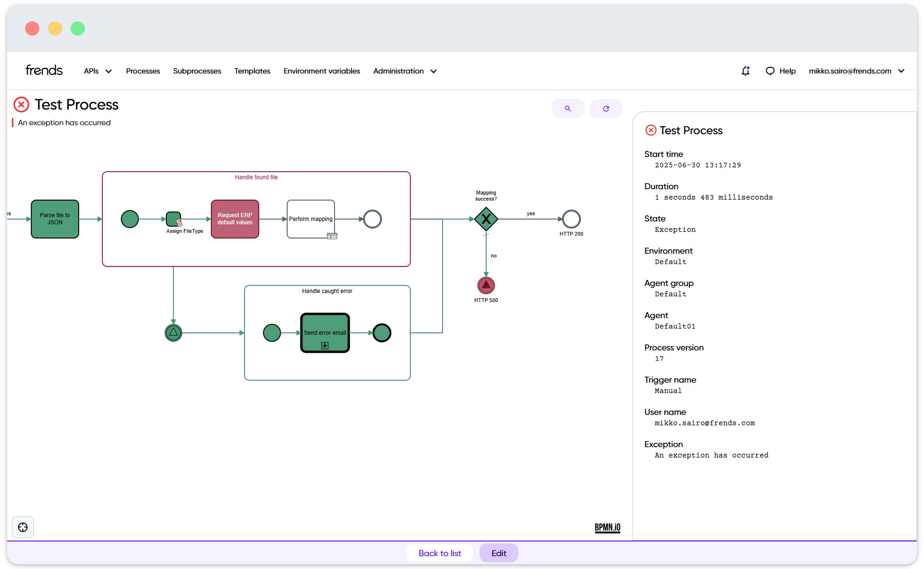Click the search magnifier button
The width and height of the screenshot is (924, 569).
coord(568,109)
